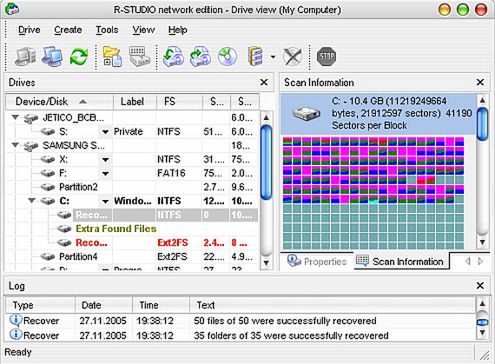Viewport: 495px width, 364px height.
Task: Collapse the SAMSUNG S... drive node
Action: (15, 145)
